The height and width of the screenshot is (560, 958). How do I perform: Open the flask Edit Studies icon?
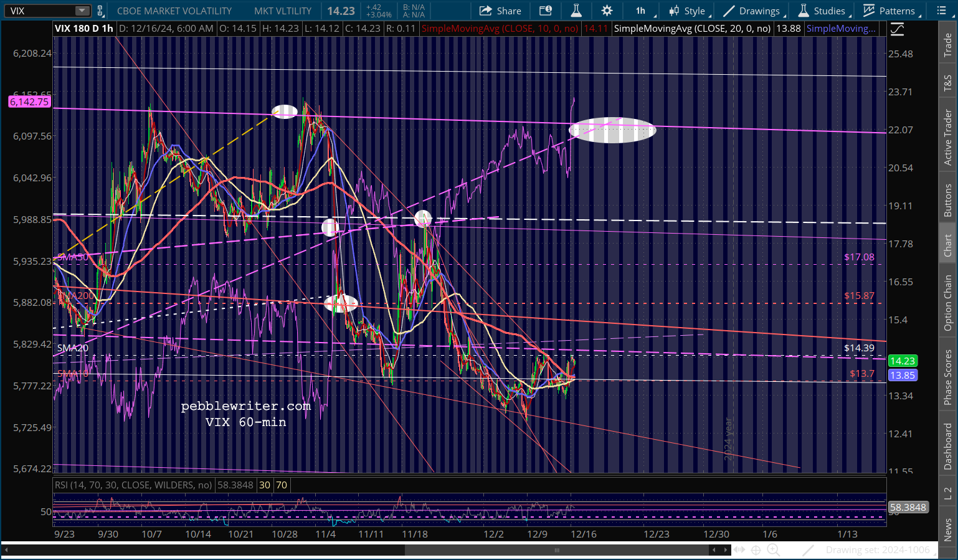[x=576, y=11]
